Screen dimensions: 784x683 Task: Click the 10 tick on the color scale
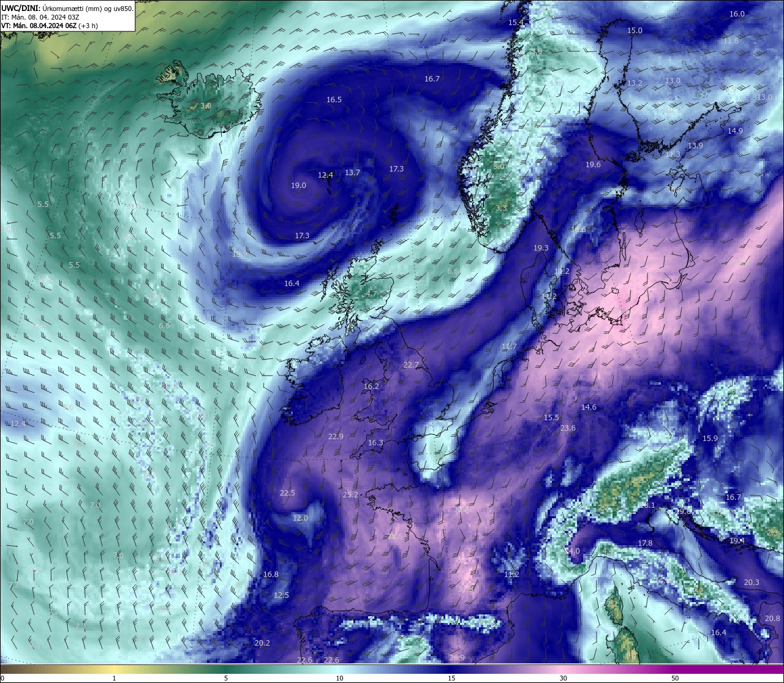(339, 678)
